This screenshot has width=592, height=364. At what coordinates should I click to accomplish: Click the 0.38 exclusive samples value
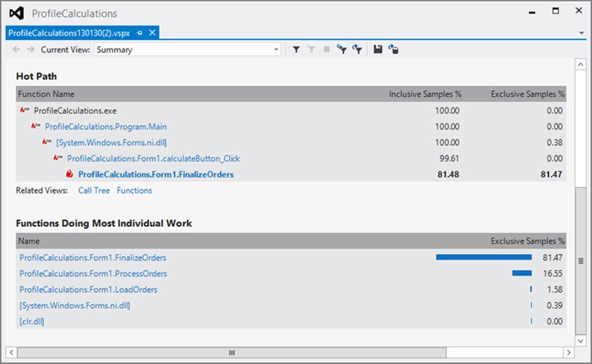click(x=555, y=143)
